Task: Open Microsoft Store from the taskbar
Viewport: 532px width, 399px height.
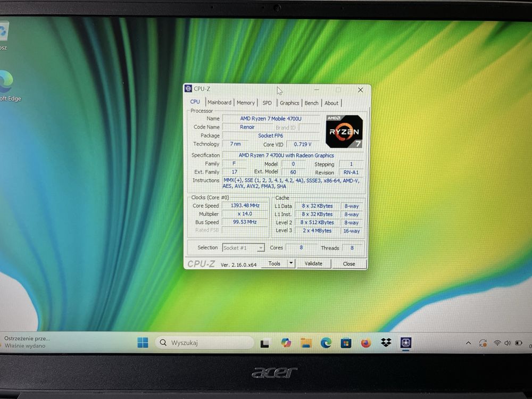Action: coord(346,343)
